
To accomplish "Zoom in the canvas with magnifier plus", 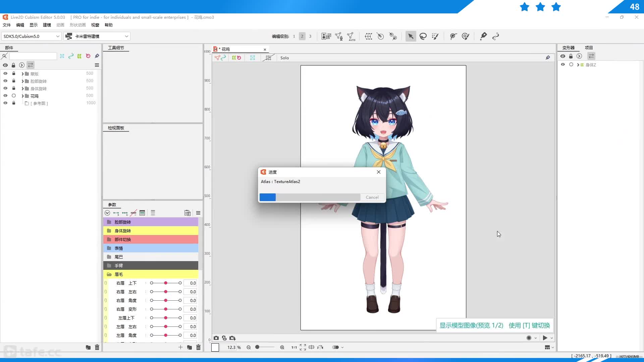I will click(282, 347).
